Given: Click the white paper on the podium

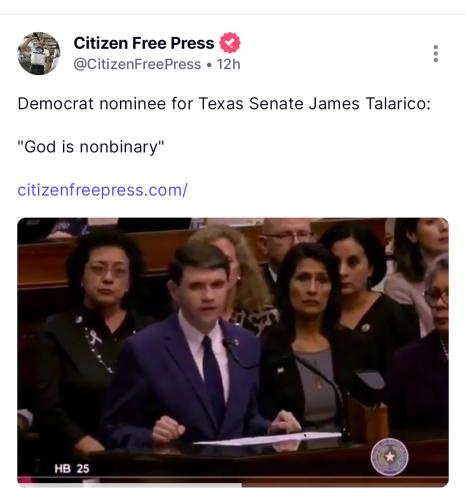Looking at the screenshot, I should [x=267, y=439].
